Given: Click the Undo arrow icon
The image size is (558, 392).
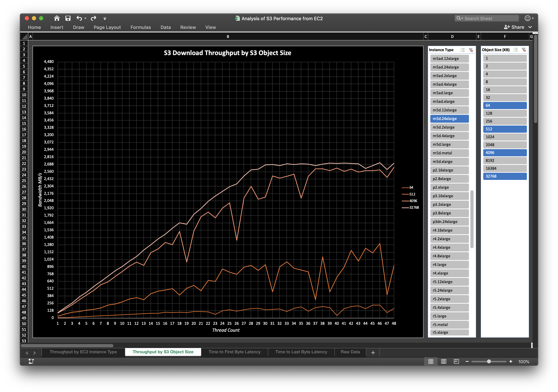Looking at the screenshot, I should [79, 18].
